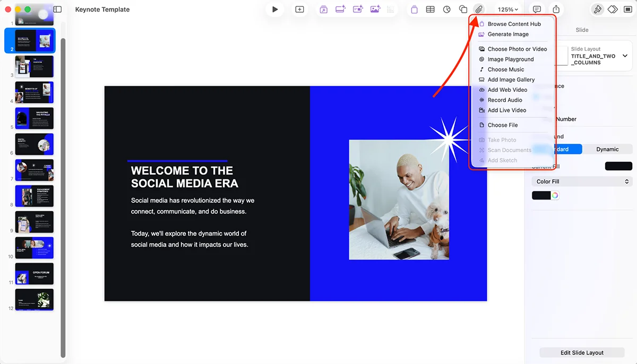Select slide 8 thumbnail in navigator
Viewport: 637px width, 364px height.
point(35,196)
